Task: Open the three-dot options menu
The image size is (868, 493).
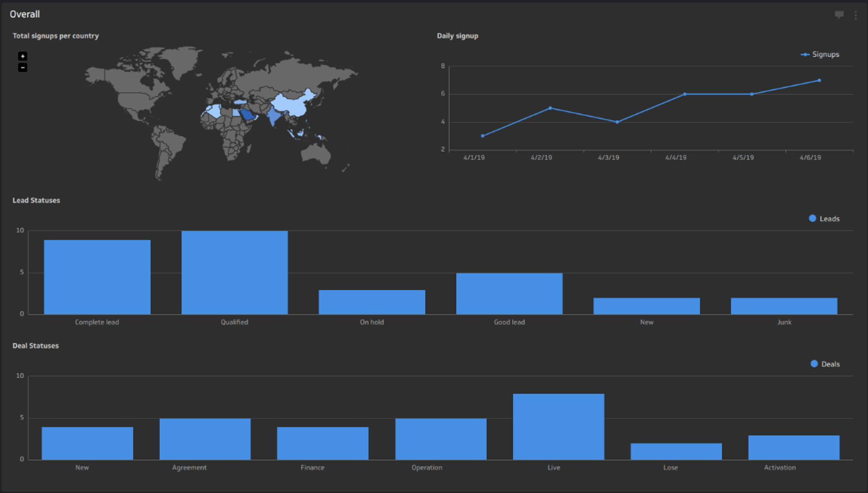Action: 855,15
